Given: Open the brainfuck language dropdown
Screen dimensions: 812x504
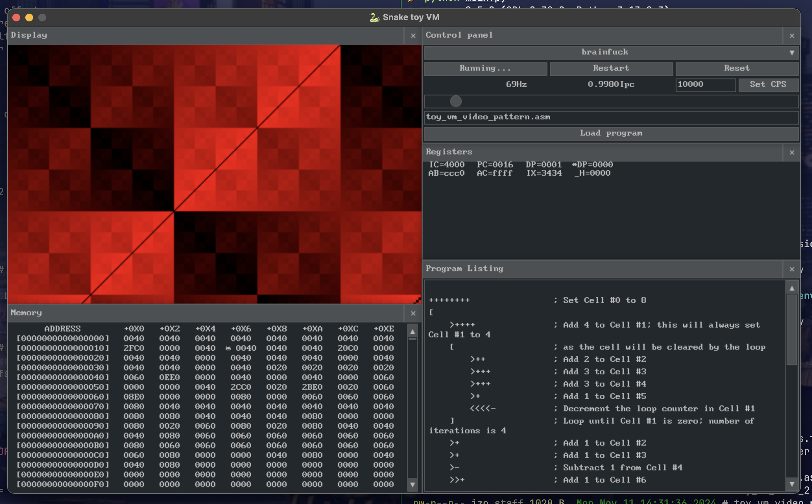Looking at the screenshot, I should (611, 52).
